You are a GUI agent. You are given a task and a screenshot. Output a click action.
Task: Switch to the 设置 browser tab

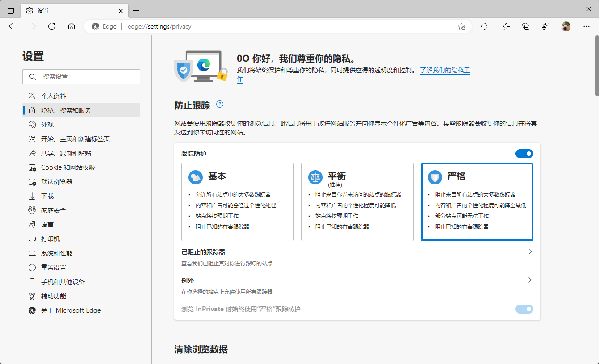pos(67,10)
